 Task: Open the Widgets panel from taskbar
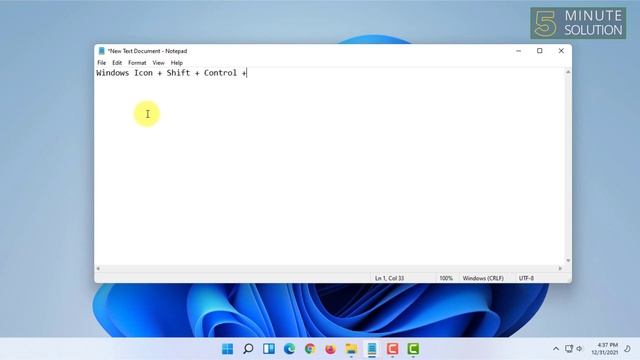click(269, 349)
